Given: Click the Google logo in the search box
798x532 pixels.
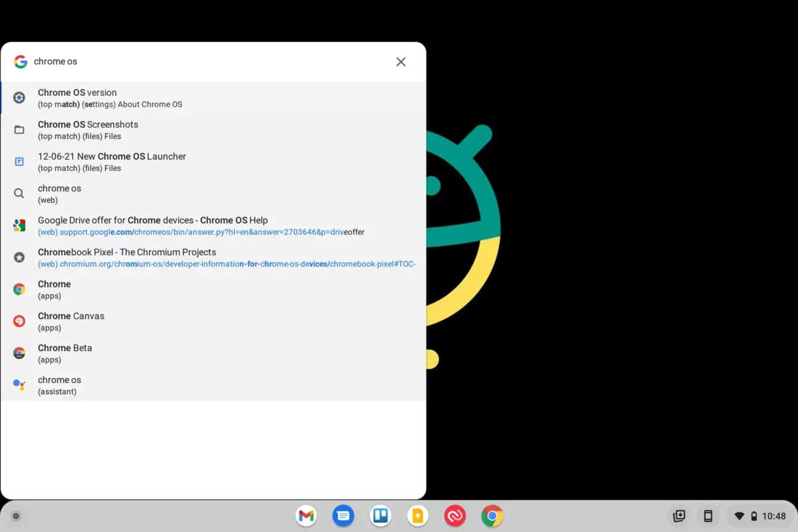Looking at the screenshot, I should tap(21, 62).
